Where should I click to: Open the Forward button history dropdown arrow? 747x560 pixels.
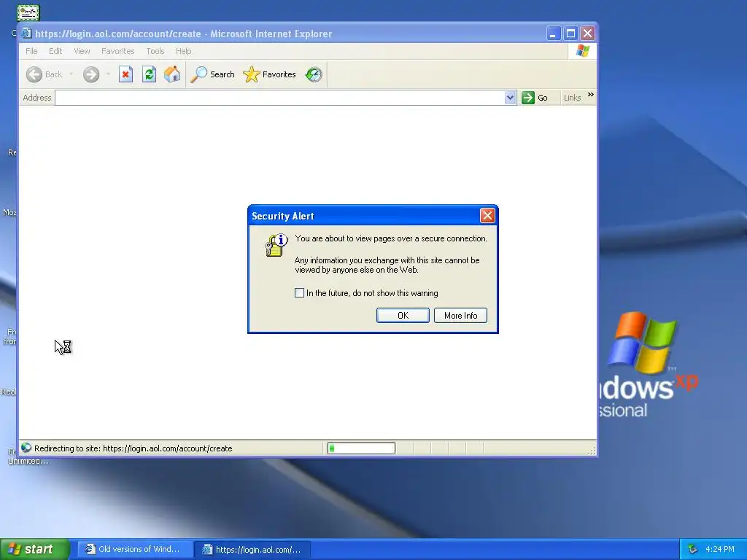point(108,74)
